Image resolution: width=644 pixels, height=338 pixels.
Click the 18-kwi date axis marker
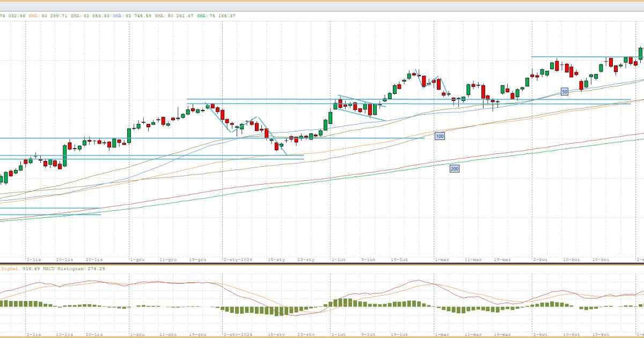[x=601, y=259]
